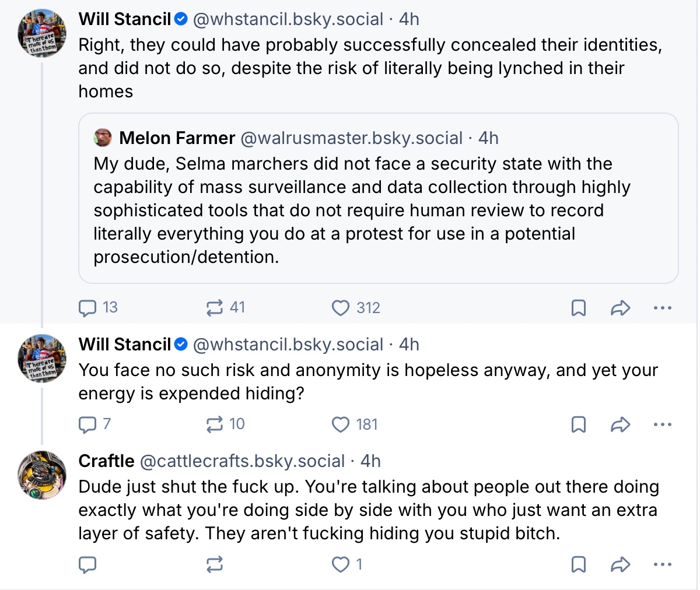
Task: Open more options on first post
Action: click(663, 307)
